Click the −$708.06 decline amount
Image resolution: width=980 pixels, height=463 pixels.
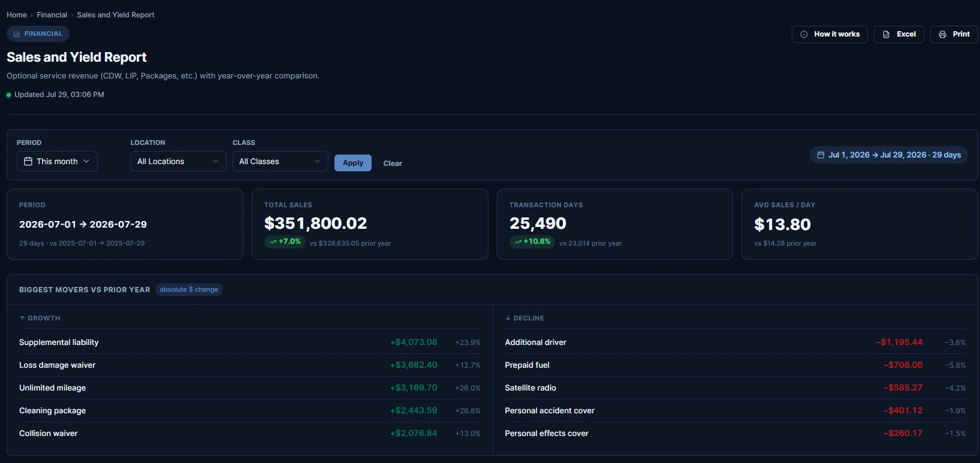[x=903, y=365]
